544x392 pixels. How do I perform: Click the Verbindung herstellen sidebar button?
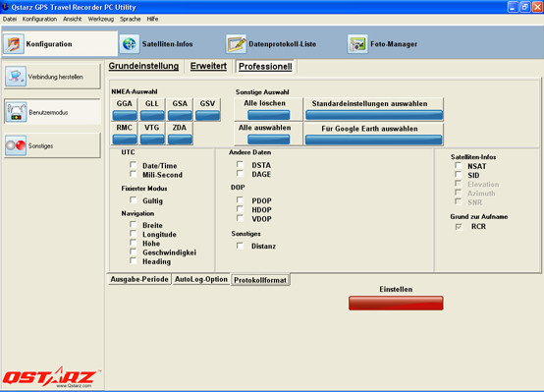(x=52, y=77)
